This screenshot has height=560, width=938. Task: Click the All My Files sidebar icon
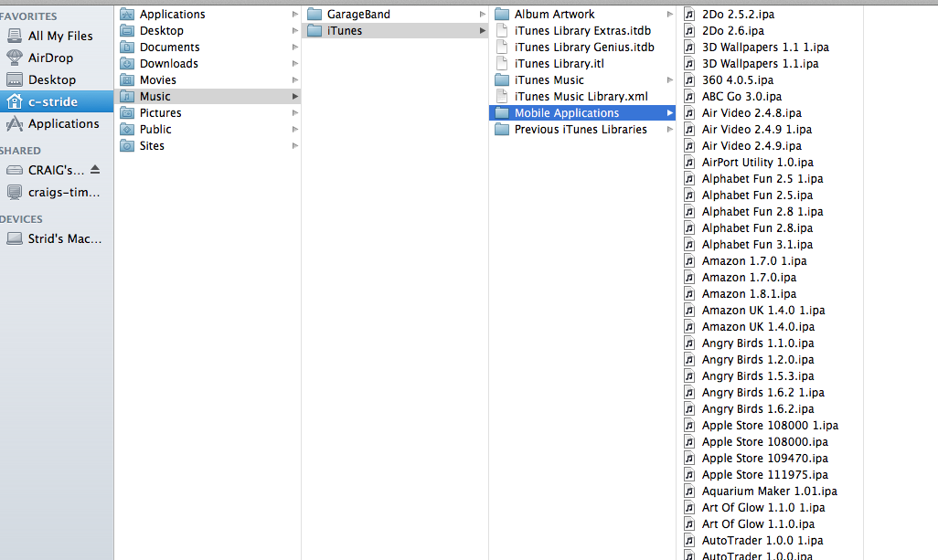coord(15,36)
